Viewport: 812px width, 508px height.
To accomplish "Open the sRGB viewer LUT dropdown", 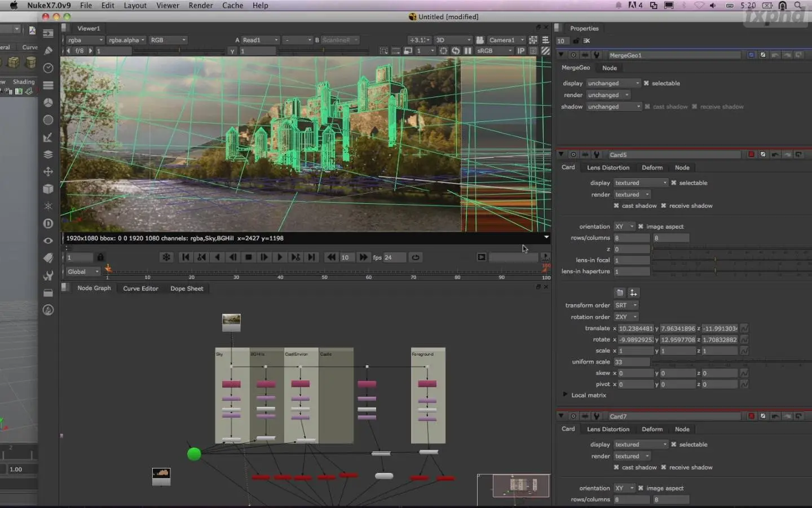I will coord(495,51).
